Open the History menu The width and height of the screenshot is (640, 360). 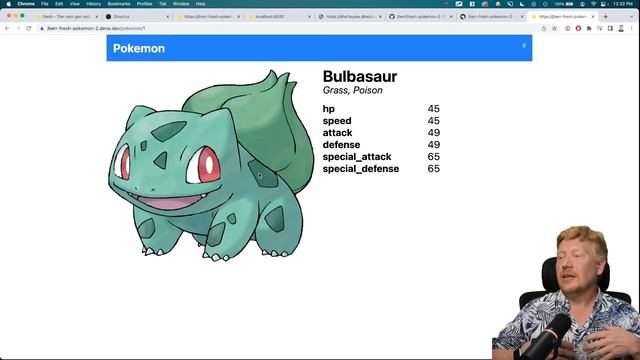[93, 4]
